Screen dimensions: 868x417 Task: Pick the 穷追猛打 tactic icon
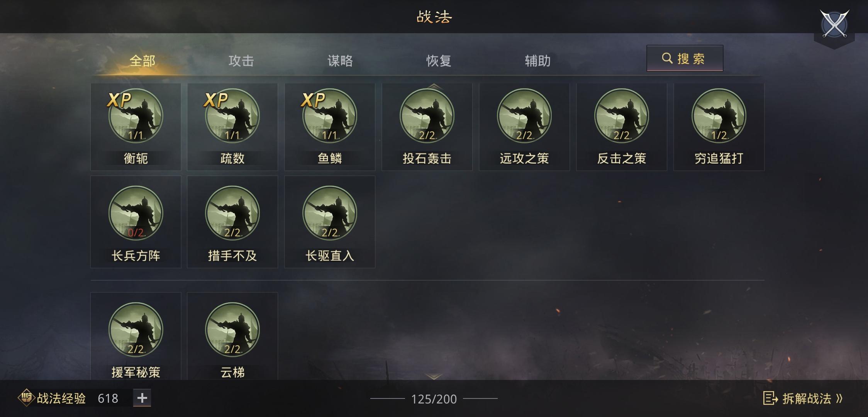coord(719,116)
